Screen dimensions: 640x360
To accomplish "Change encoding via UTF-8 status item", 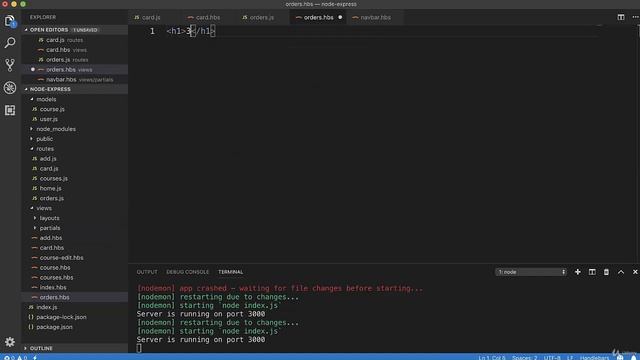I will [x=552, y=358].
